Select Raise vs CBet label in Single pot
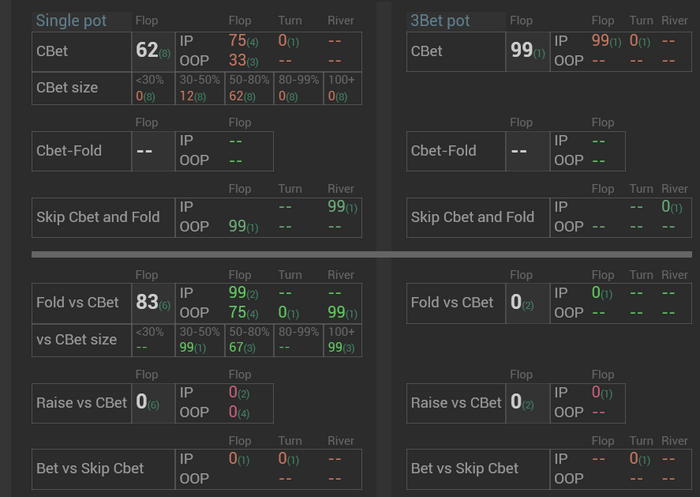The image size is (700, 497). (x=82, y=403)
